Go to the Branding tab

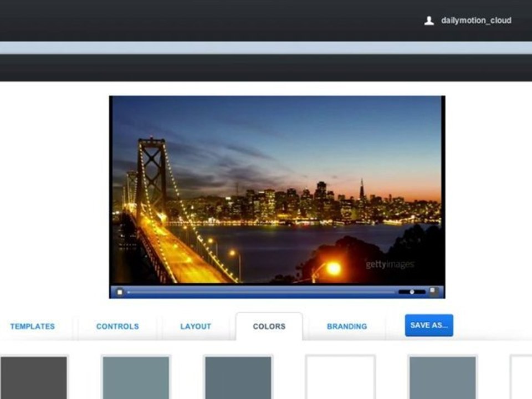pos(347,326)
